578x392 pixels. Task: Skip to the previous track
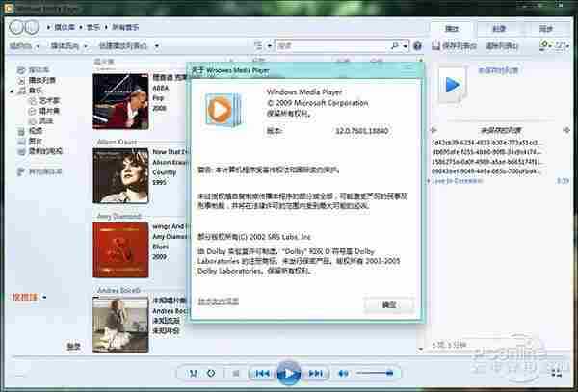click(261, 373)
